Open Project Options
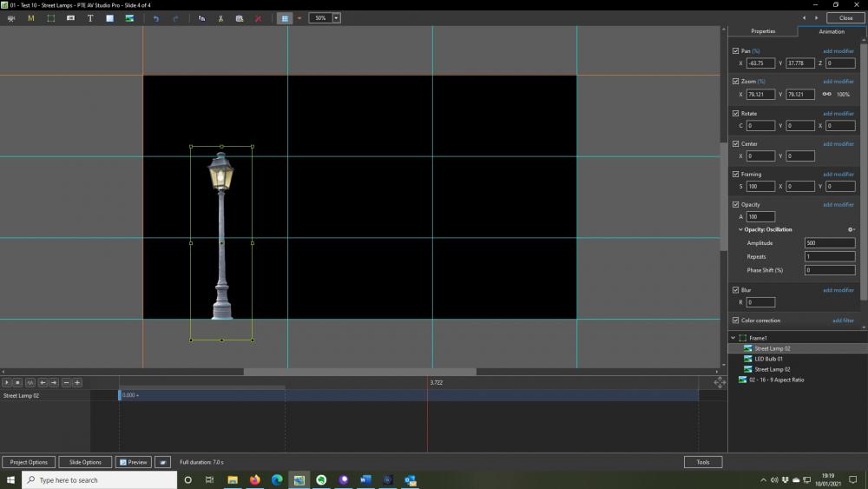The width and height of the screenshot is (868, 489). (29, 462)
